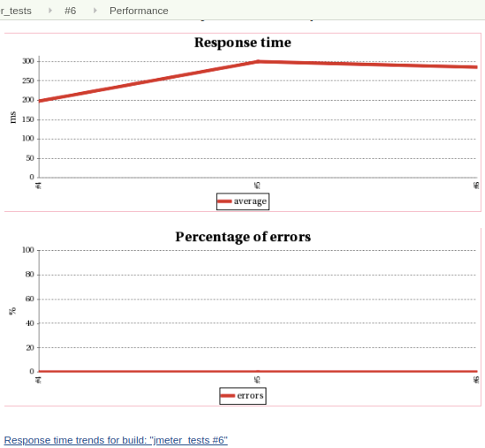
Task: Click the 60 label on errors axis
Action: point(30,299)
